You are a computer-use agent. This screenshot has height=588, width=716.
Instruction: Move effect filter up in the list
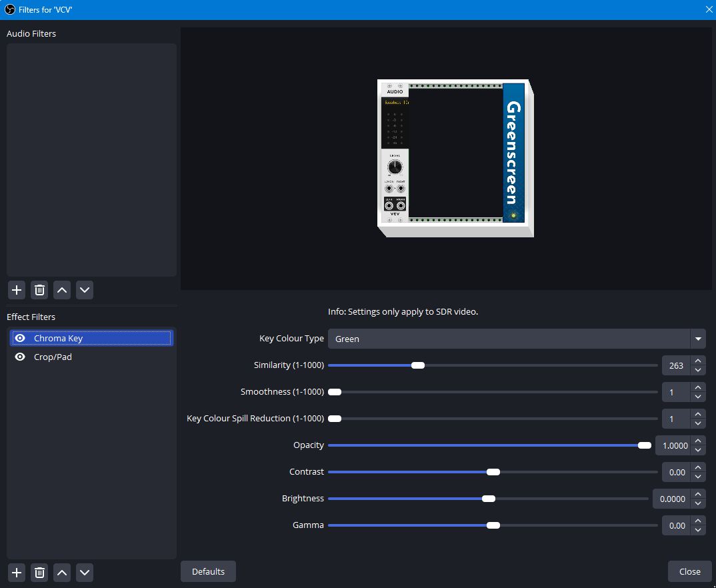tap(62, 573)
